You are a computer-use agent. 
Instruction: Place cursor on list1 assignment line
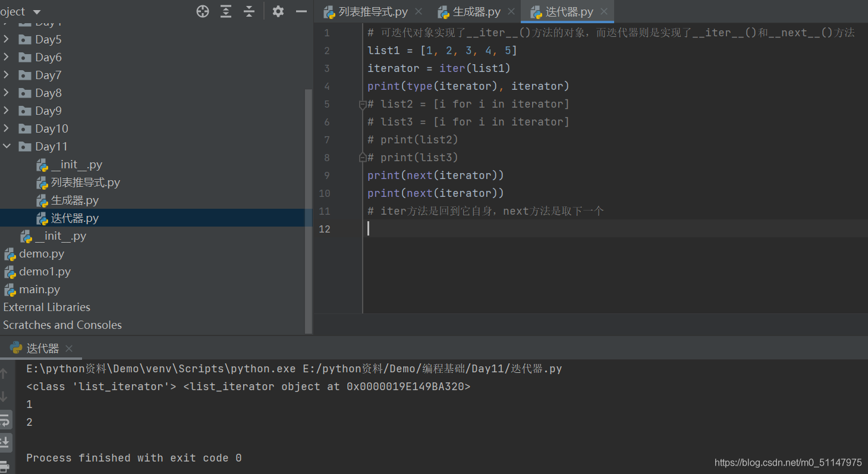point(442,51)
